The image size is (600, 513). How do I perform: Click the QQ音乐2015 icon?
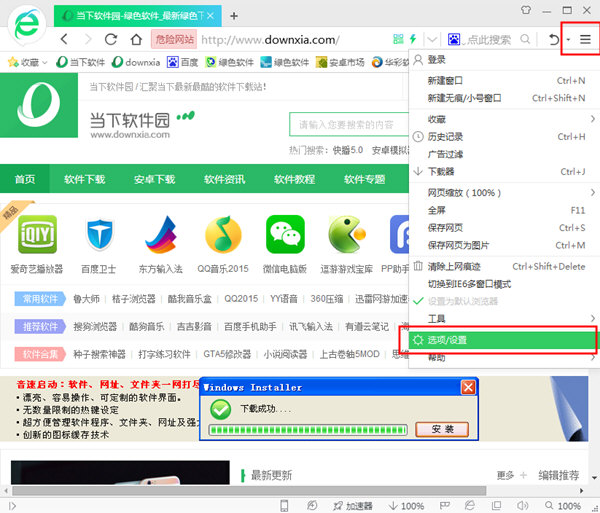[223, 235]
